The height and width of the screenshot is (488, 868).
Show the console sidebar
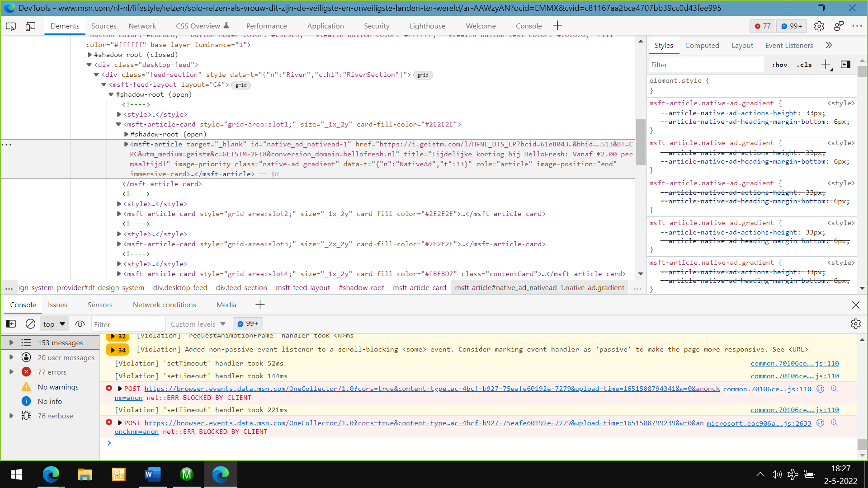tap(10, 324)
